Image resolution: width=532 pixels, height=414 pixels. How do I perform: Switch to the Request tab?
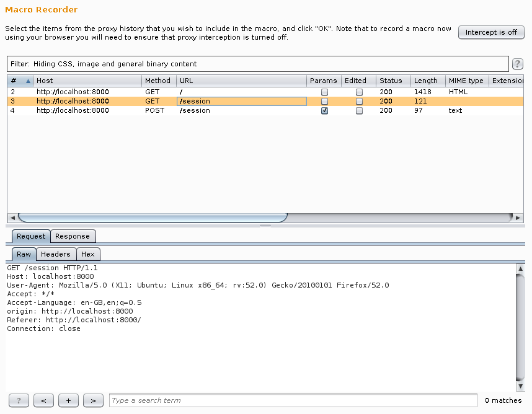pos(31,236)
